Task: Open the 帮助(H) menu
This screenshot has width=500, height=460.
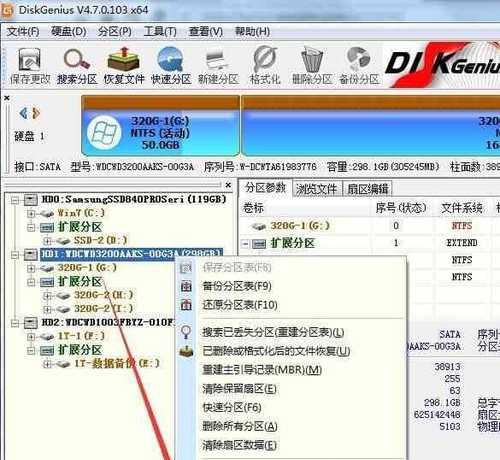Action: pyautogui.click(x=252, y=32)
